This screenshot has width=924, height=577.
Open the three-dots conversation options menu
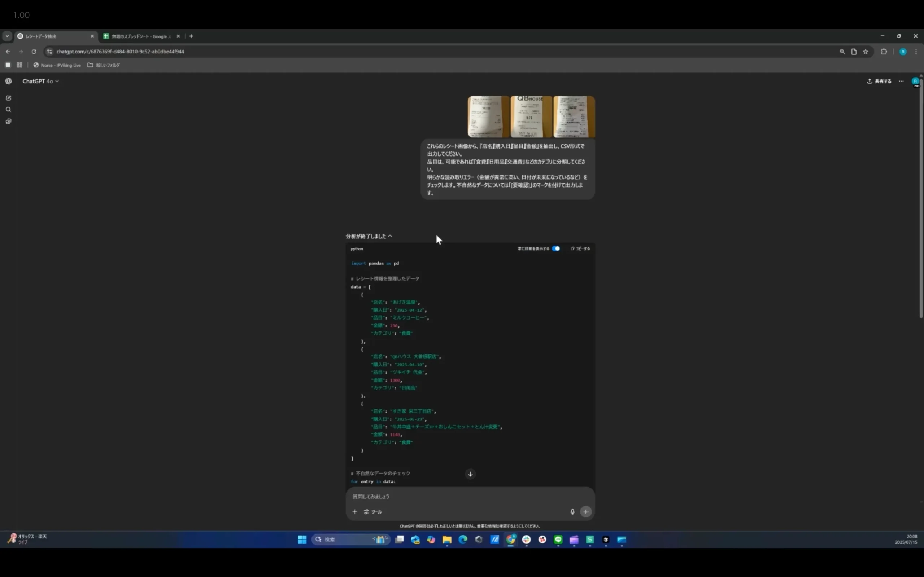pyautogui.click(x=901, y=81)
